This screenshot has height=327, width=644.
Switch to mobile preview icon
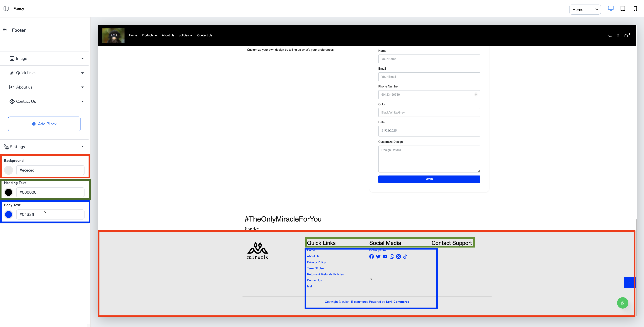coord(635,9)
